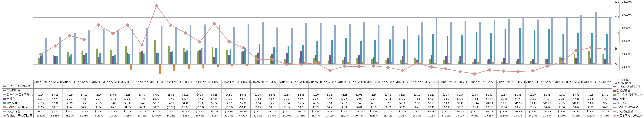Click the $10.44 inventory cell under 2018/09/30
The width and height of the screenshot is (644, 118).
[x=475, y=103]
